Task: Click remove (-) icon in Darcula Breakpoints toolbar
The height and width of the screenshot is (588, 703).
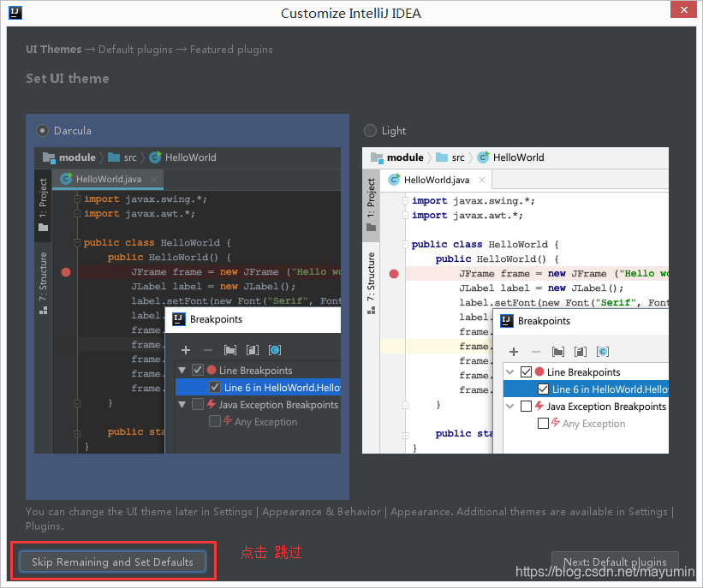Action: click(207, 350)
